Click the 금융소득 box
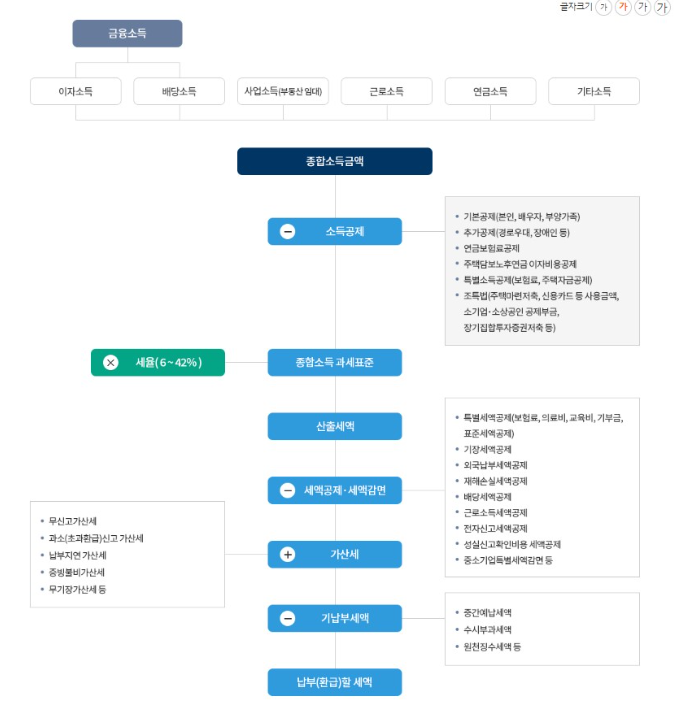Viewport: 674px width, 703px height. click(127, 33)
